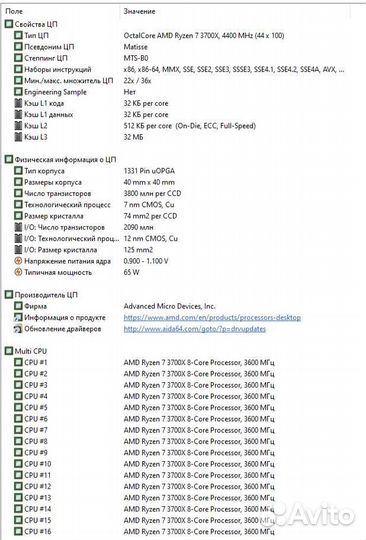Select the Свойства ЦП section icon

9,24
